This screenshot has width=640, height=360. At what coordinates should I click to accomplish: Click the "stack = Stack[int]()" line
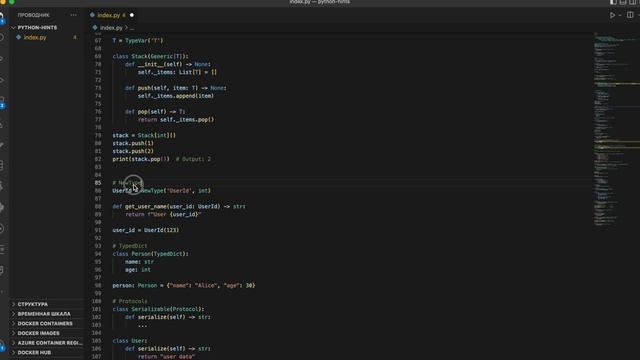[144, 135]
